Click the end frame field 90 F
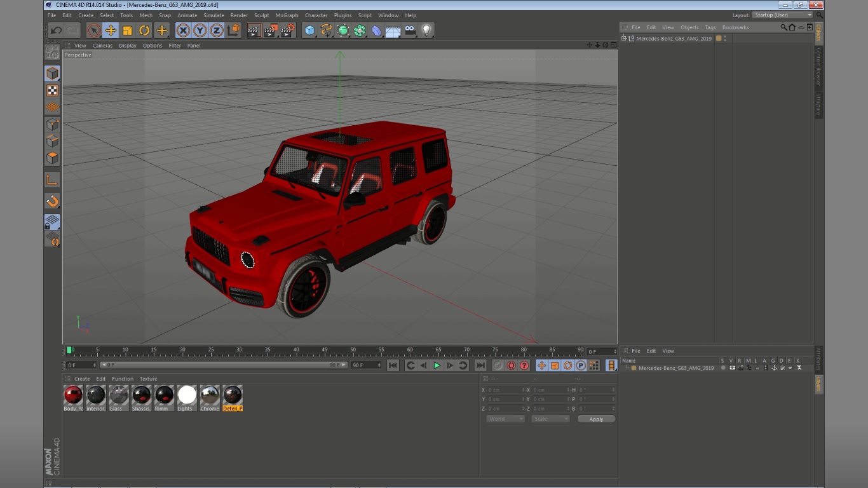This screenshot has height=488, width=868. click(x=366, y=365)
